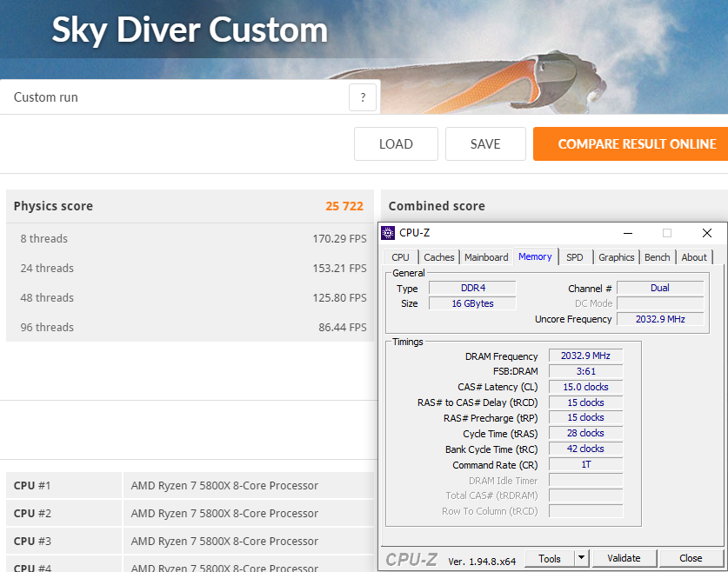This screenshot has width=728, height=572.
Task: Click the Command Rate value 1T
Action: 585,464
